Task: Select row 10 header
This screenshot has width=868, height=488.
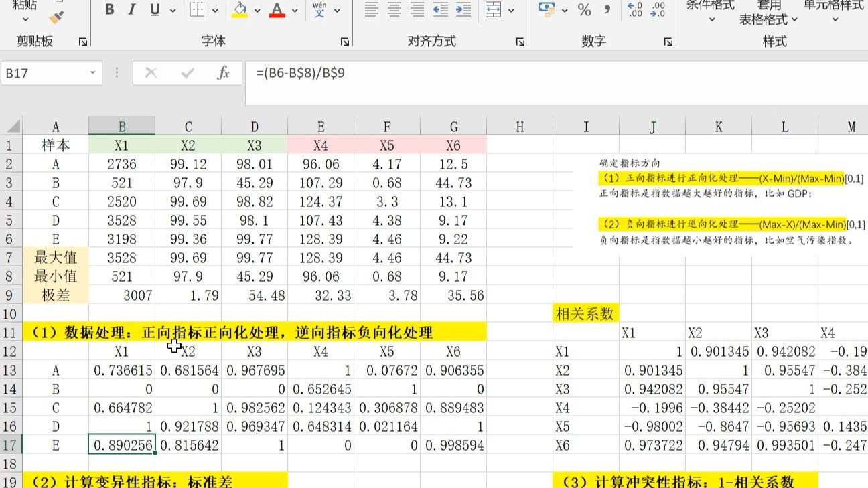Action: tap(10, 313)
